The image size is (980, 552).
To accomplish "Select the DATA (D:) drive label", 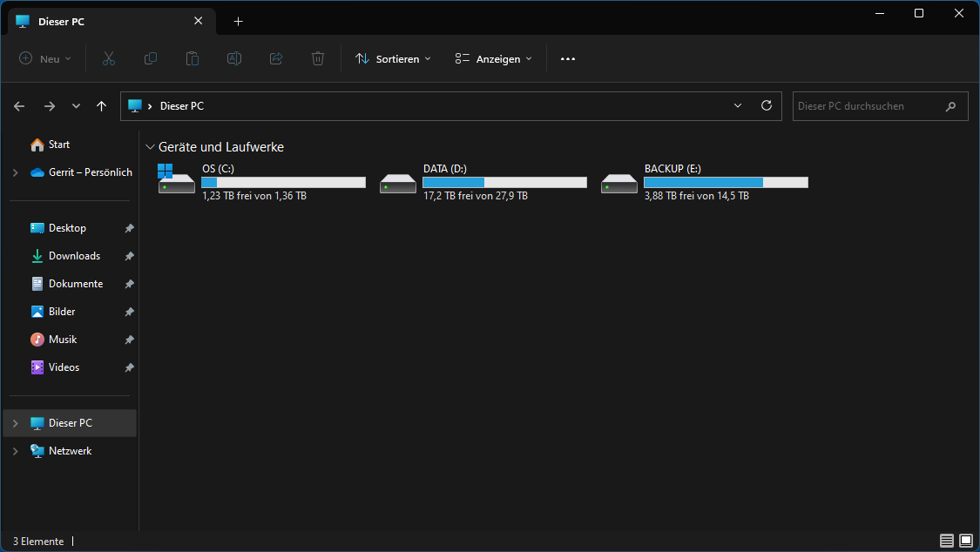I will (x=445, y=169).
